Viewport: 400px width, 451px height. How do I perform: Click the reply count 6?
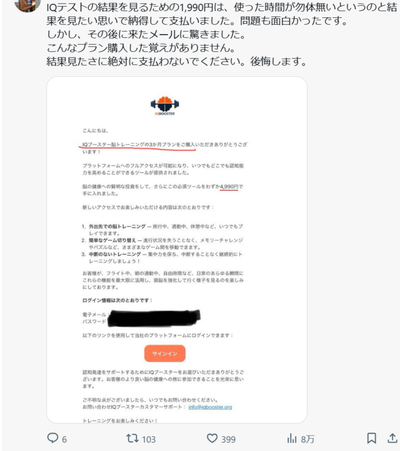(64, 439)
